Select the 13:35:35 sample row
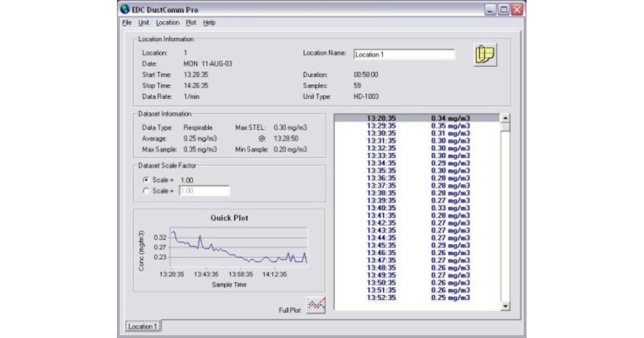 coord(418,171)
